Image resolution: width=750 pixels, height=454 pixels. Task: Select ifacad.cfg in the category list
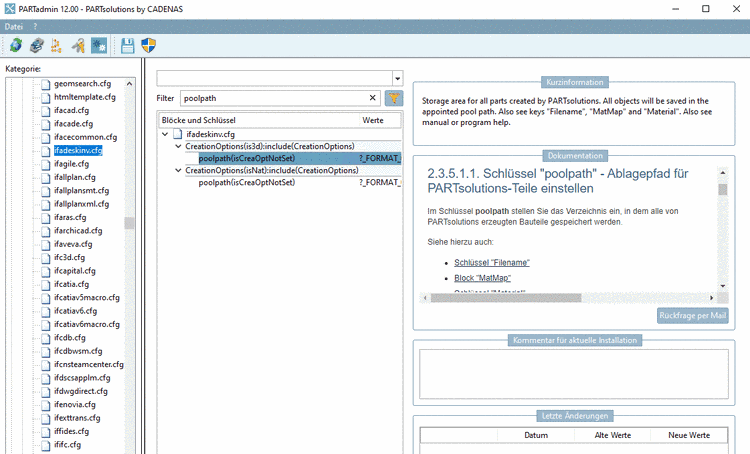click(71, 111)
